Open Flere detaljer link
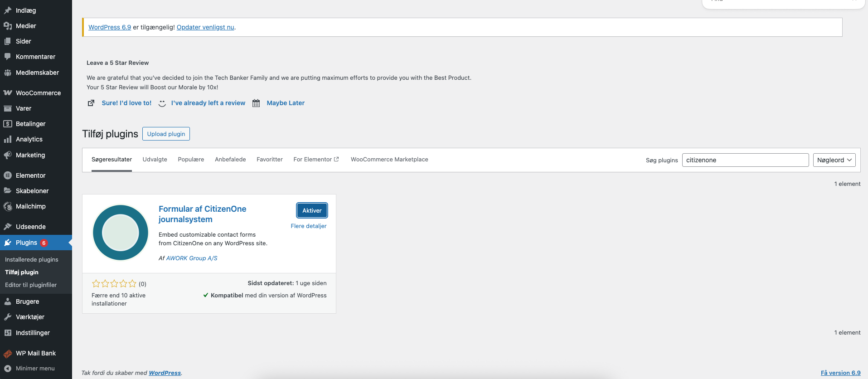Viewport: 868px width, 379px height. click(x=308, y=226)
